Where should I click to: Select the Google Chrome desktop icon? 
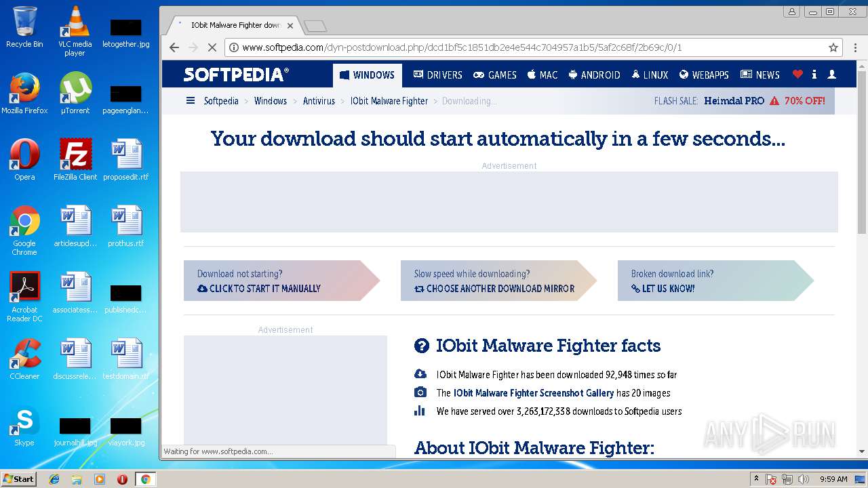(x=24, y=230)
